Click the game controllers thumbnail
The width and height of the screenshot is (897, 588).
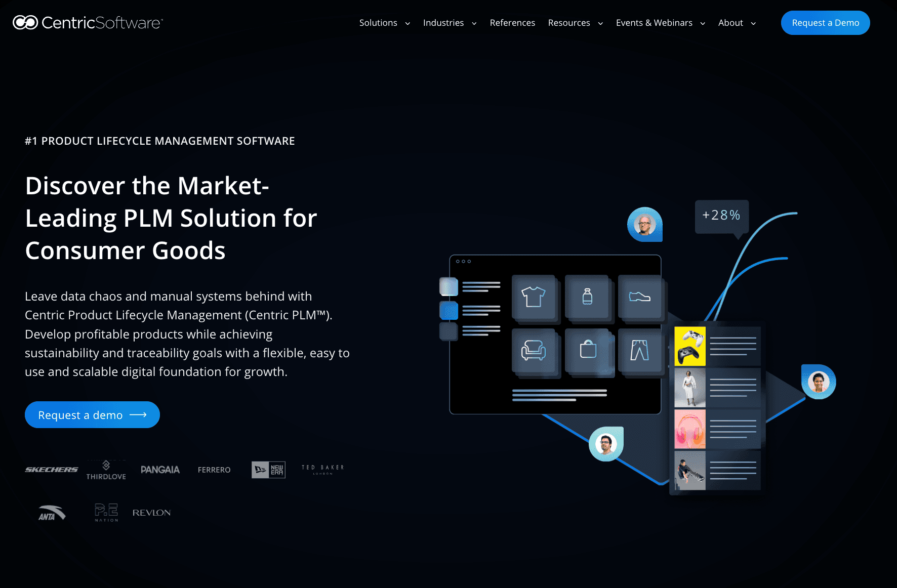point(690,346)
